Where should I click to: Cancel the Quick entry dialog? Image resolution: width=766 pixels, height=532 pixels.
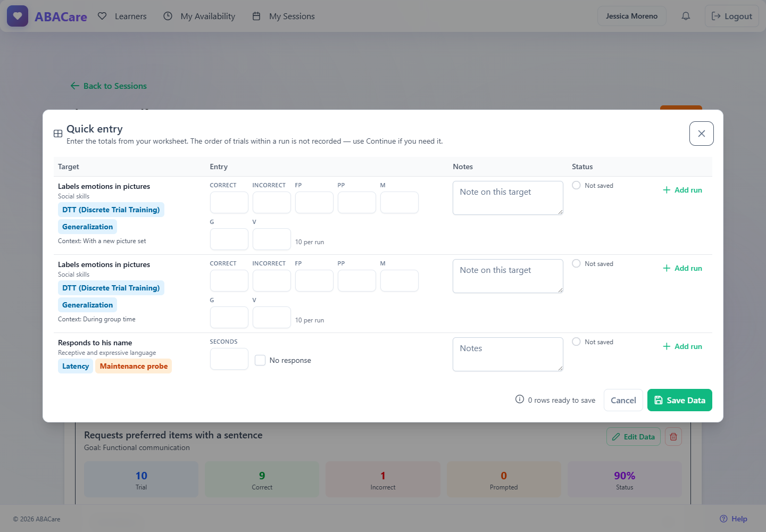[623, 400]
